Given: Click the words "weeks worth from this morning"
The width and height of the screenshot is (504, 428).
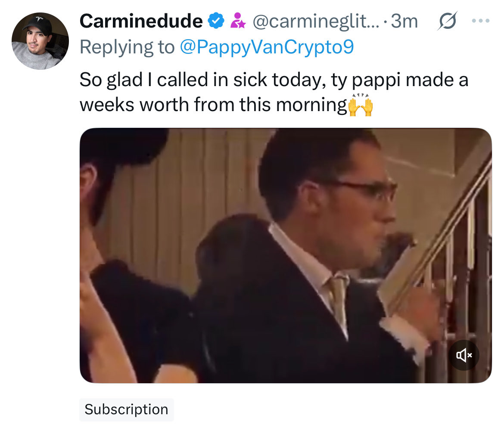Looking at the screenshot, I should tap(213, 105).
